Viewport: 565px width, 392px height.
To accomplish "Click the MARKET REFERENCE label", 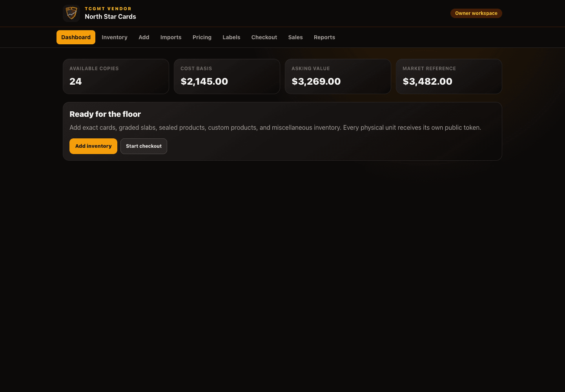I will click(429, 69).
